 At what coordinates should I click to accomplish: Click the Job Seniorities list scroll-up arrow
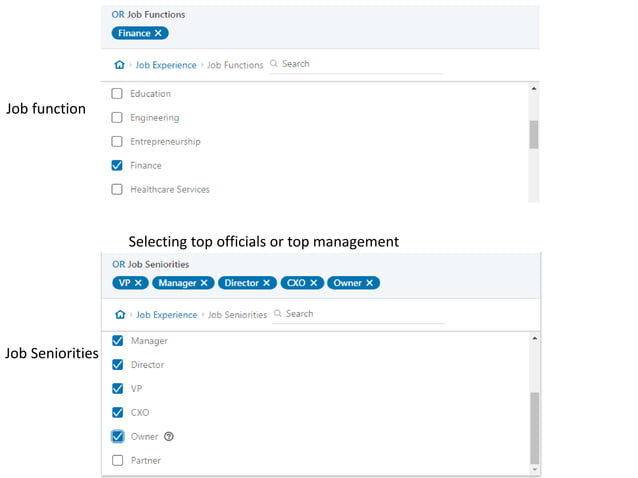coord(535,338)
